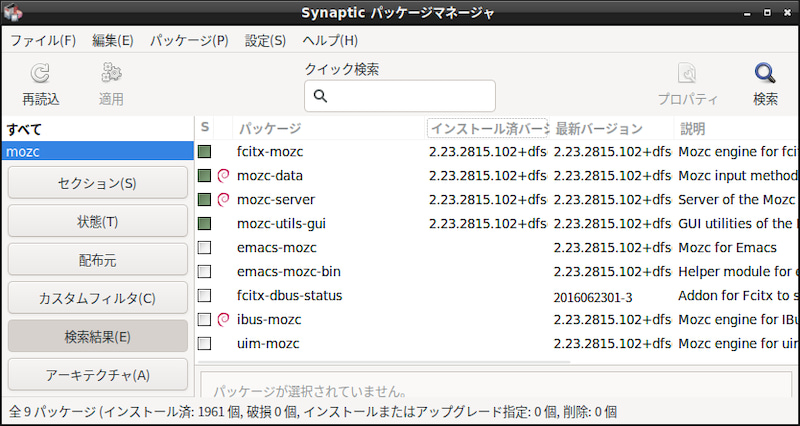Click 'Addon for Fcitx to' description
This screenshot has width=800, height=426.
pyautogui.click(x=736, y=295)
